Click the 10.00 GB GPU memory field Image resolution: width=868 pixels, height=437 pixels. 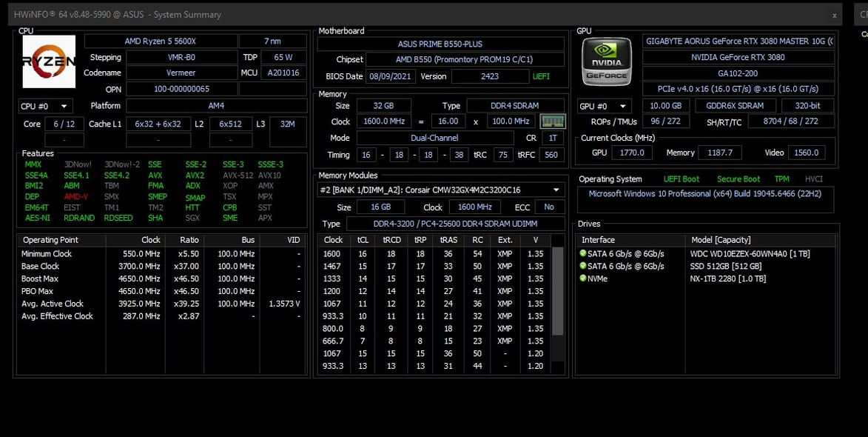click(666, 106)
